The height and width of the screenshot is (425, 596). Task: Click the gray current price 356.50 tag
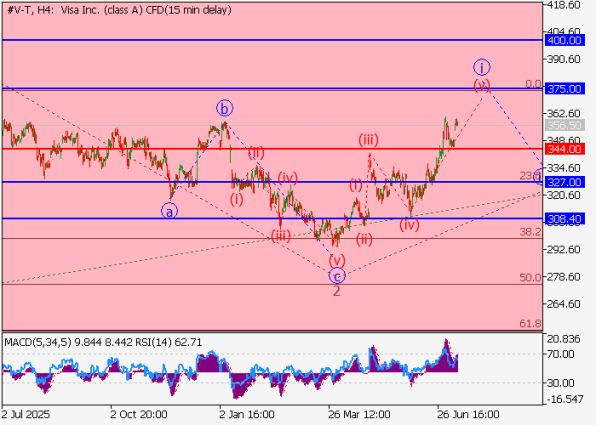(564, 125)
